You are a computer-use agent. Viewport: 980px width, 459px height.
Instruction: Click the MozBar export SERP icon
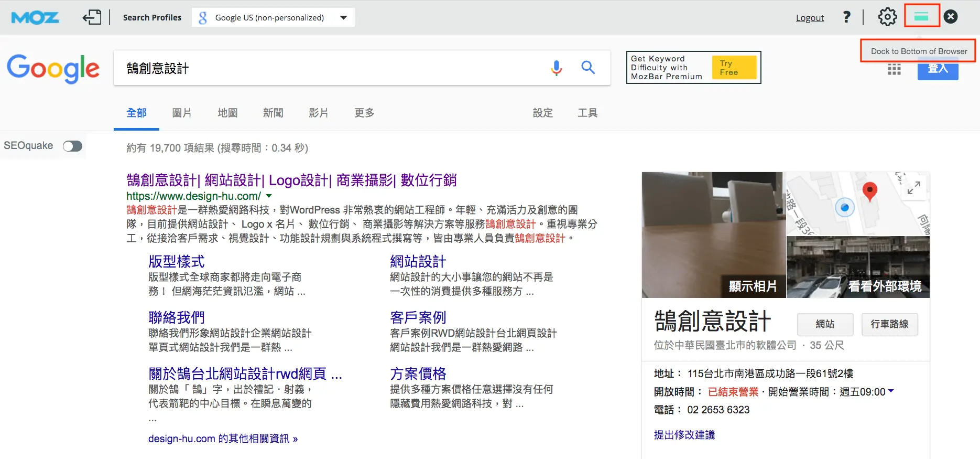tap(92, 17)
